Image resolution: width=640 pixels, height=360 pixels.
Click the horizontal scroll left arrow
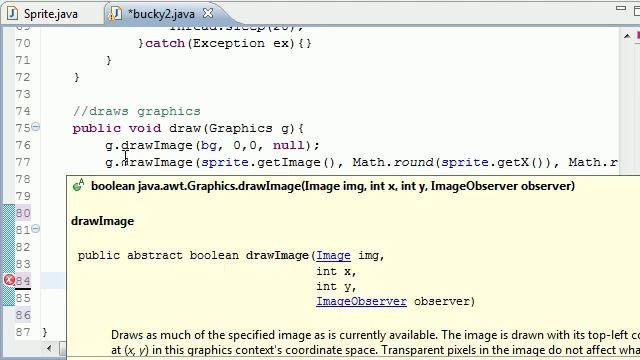49,348
